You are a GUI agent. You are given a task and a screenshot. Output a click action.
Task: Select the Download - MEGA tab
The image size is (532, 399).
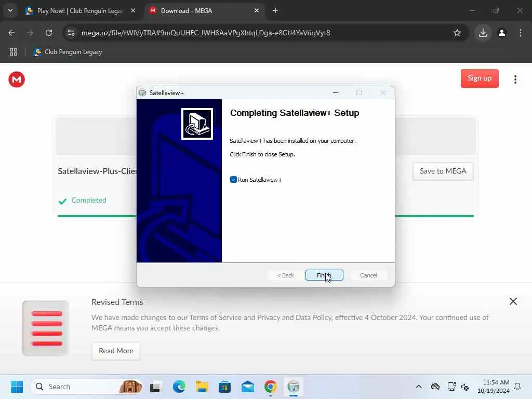click(204, 11)
